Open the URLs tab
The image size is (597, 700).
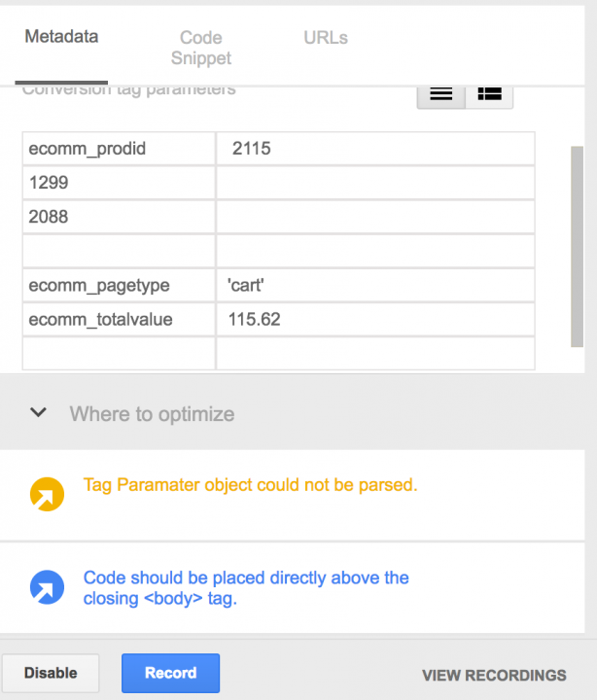point(326,38)
